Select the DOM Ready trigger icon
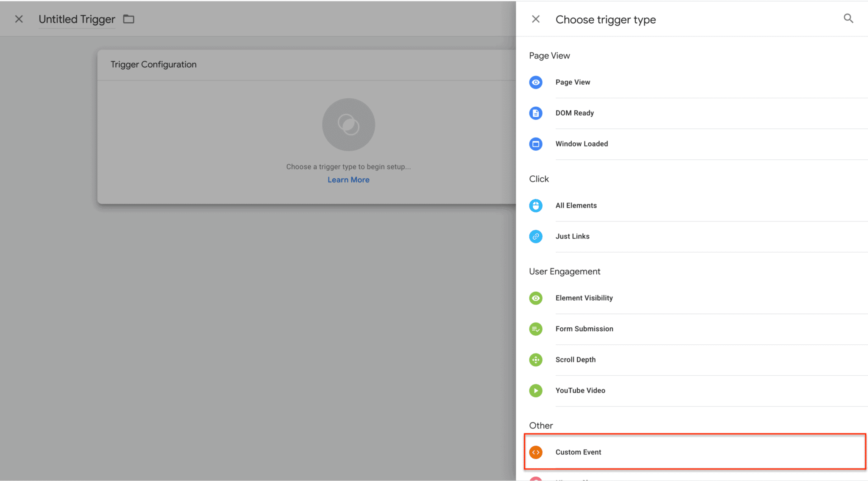The width and height of the screenshot is (868, 481). tap(536, 113)
